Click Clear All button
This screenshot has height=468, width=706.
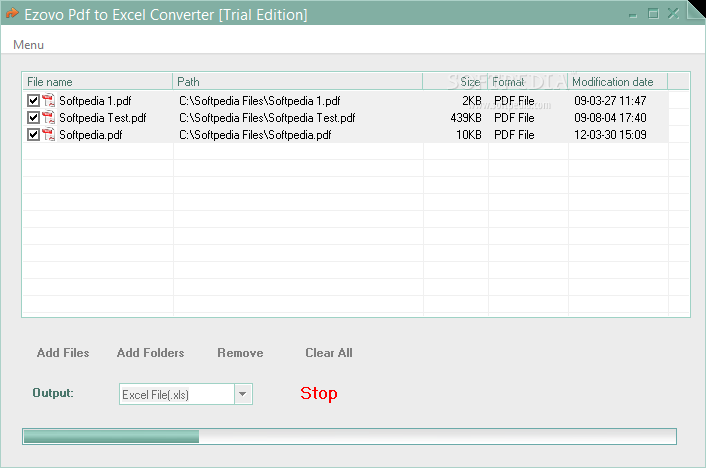329,353
